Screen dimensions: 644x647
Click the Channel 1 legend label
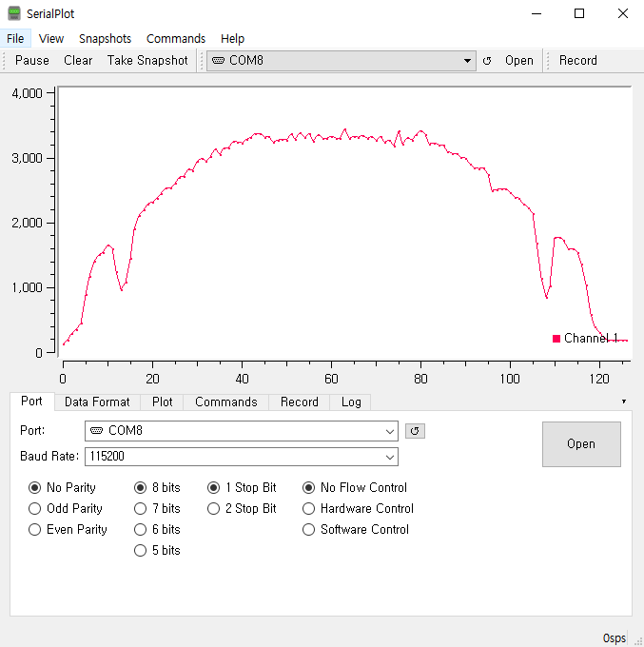[x=591, y=339]
